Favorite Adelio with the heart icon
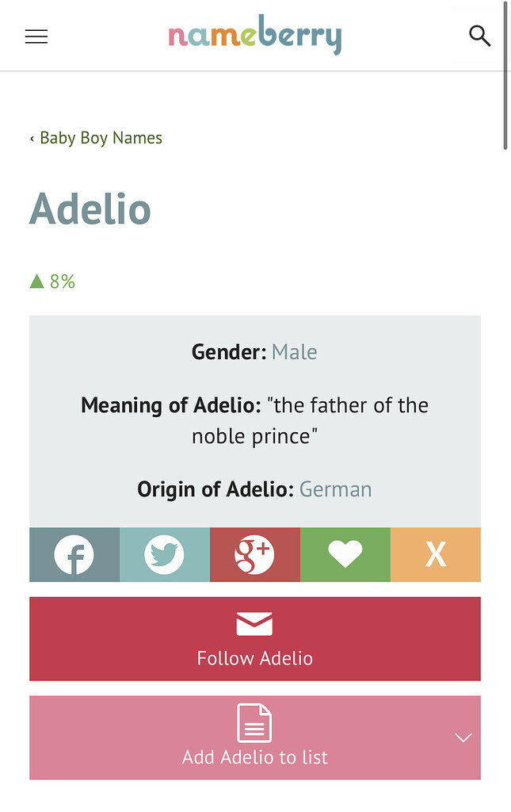The height and width of the screenshot is (812, 511). point(345,554)
